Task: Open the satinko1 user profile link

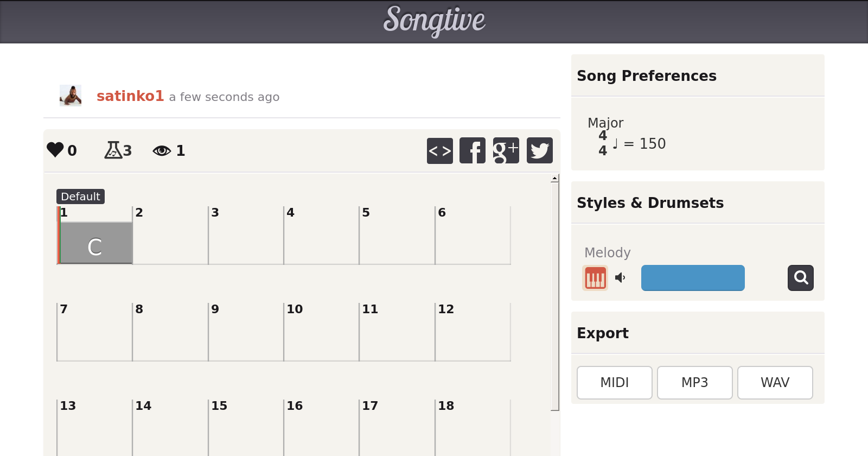Action: 130,96
